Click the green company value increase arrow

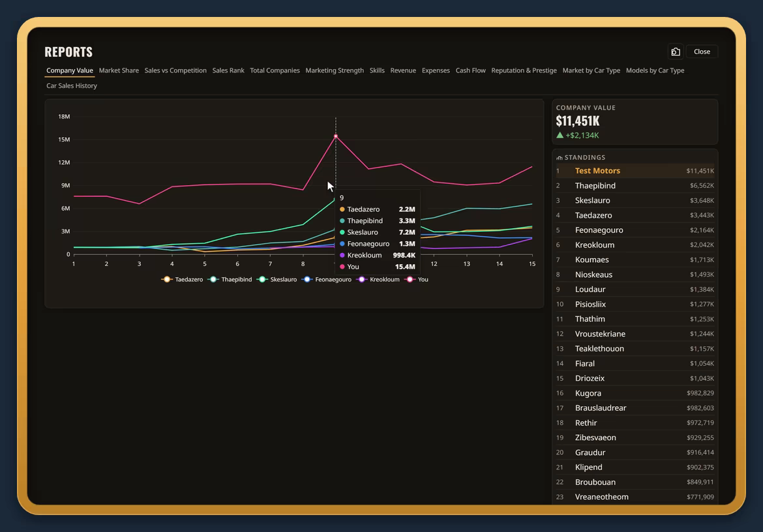(560, 135)
